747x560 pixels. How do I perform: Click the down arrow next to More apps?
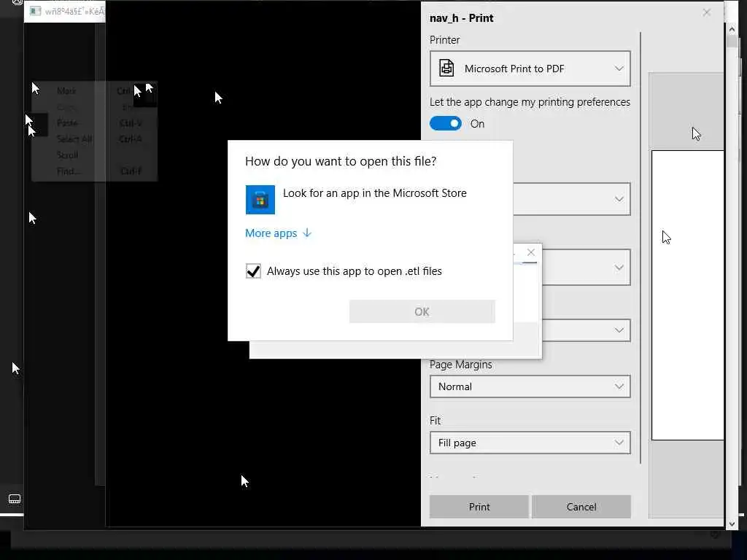(307, 233)
